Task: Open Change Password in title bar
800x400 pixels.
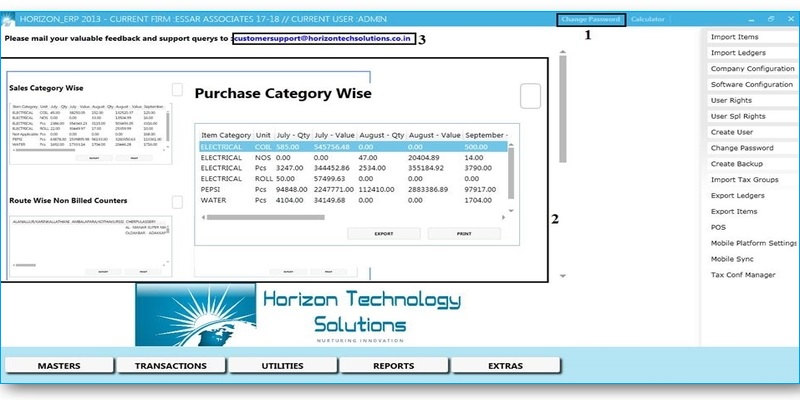Action: click(x=591, y=19)
